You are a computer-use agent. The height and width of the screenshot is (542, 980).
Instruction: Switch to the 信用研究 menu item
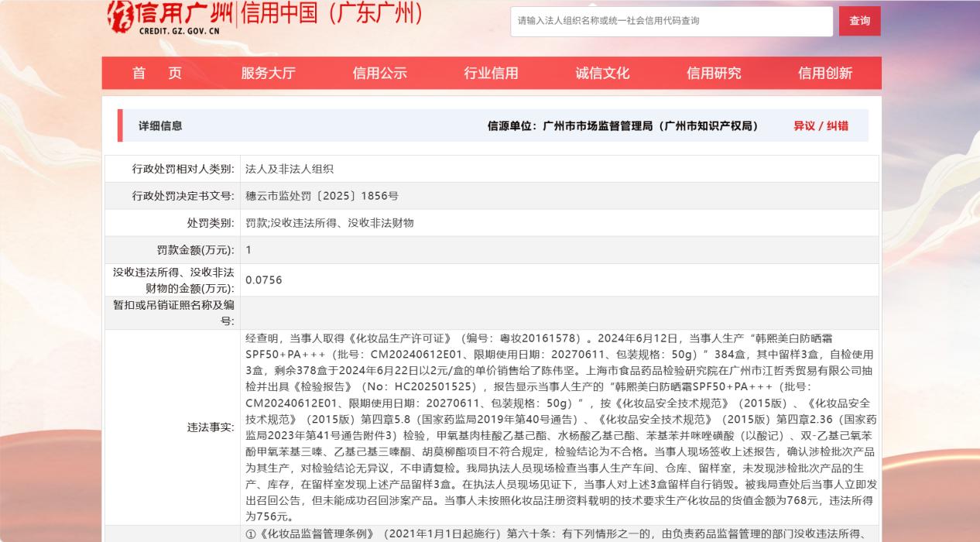click(x=714, y=74)
